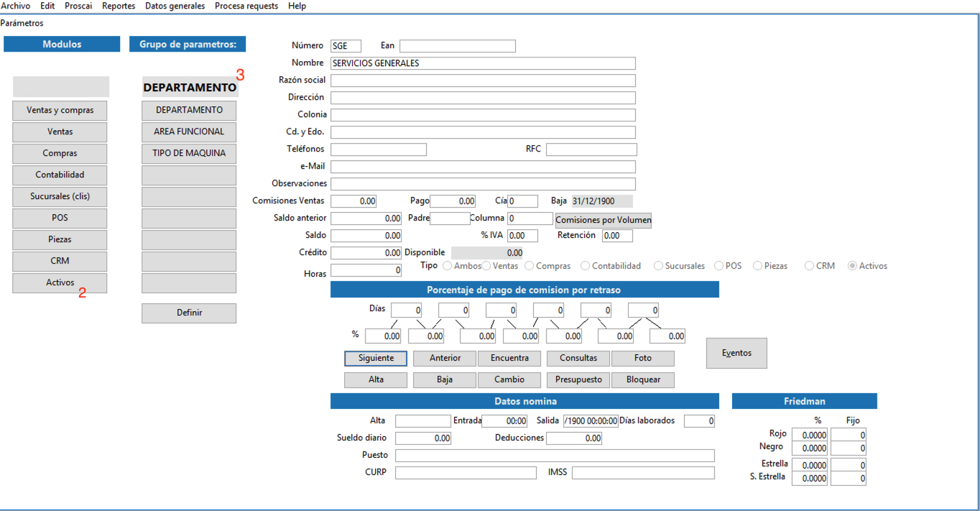Image resolution: width=980 pixels, height=511 pixels.
Task: Focus the % IVA field
Action: pyautogui.click(x=523, y=236)
